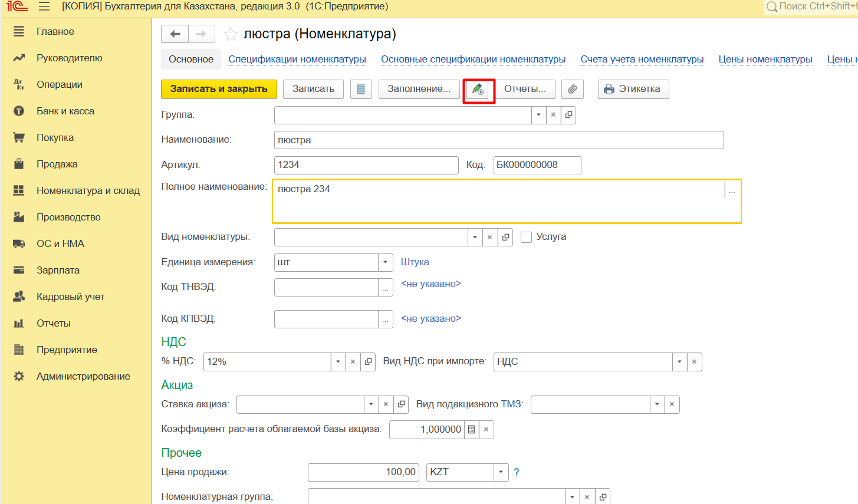
Task: Click the paperclip attached files icon
Action: point(572,89)
